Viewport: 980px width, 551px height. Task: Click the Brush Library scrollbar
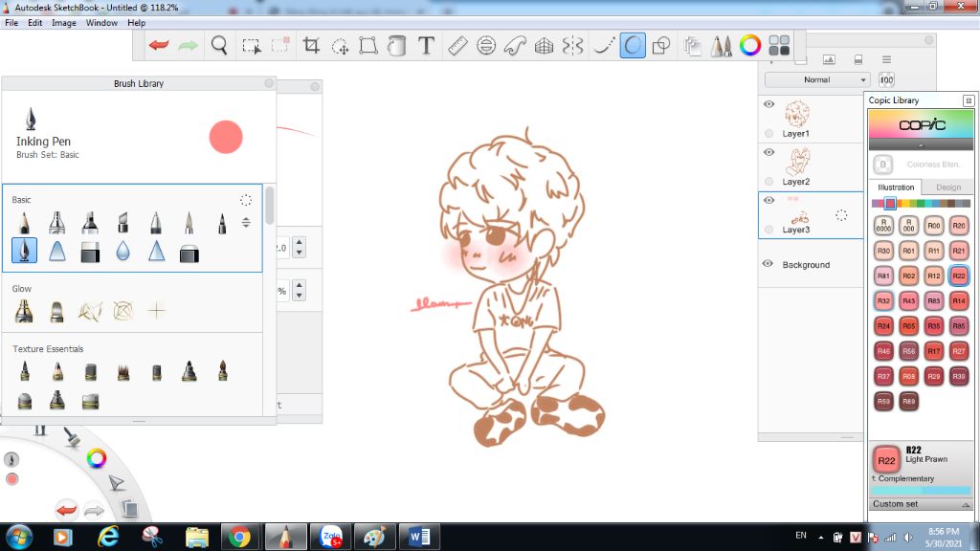point(269,205)
